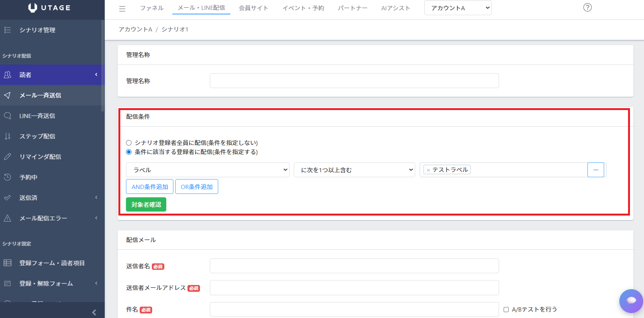Screen dimensions: 644x318
Task: Open the help question mark icon
Action: [587, 8]
